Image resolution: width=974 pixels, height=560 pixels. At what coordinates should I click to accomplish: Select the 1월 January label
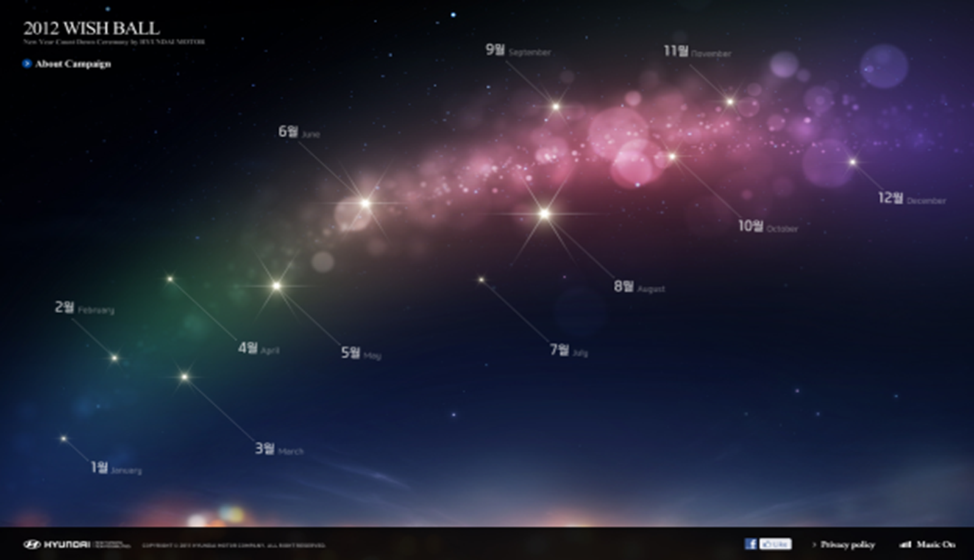[115, 468]
